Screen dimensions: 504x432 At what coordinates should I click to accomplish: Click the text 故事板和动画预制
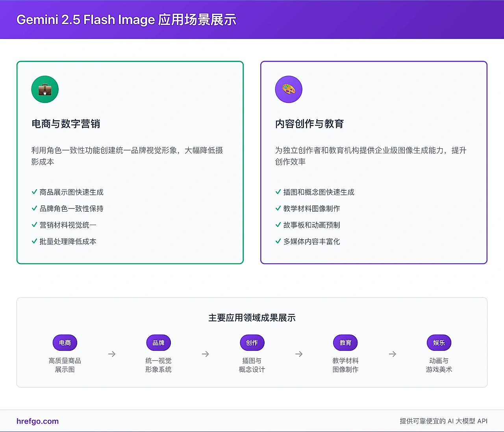pyautogui.click(x=311, y=225)
